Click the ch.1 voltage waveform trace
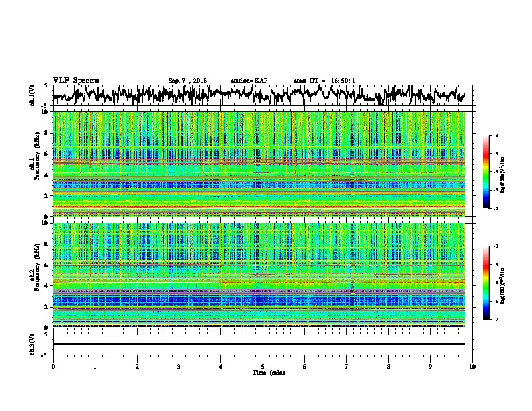 point(259,95)
